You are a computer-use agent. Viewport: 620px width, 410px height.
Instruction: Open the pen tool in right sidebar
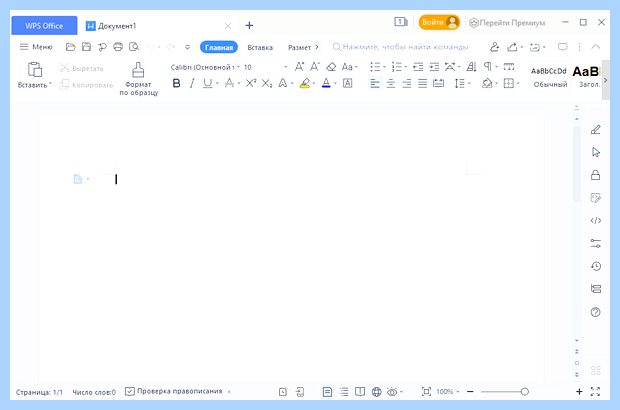pyautogui.click(x=595, y=130)
